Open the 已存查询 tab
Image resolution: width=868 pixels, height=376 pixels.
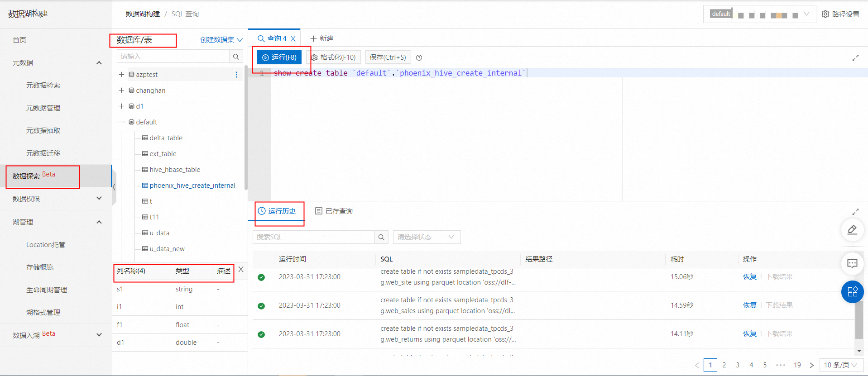coord(334,211)
